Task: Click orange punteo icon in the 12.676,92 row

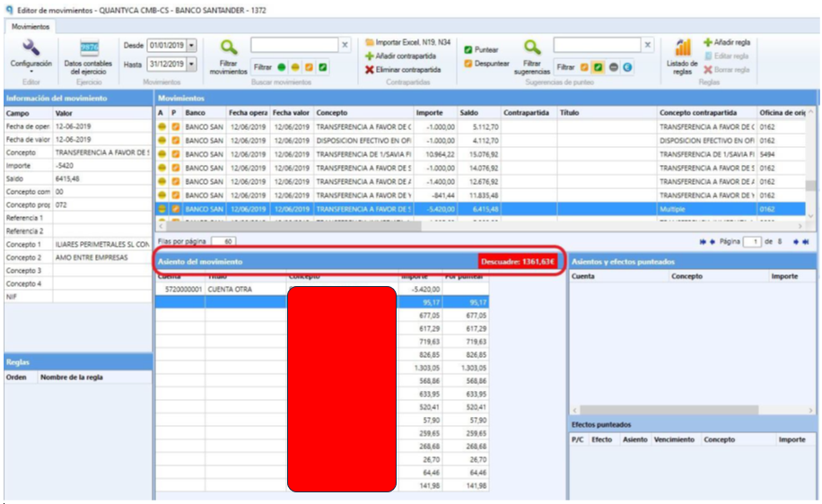Action: [x=176, y=182]
